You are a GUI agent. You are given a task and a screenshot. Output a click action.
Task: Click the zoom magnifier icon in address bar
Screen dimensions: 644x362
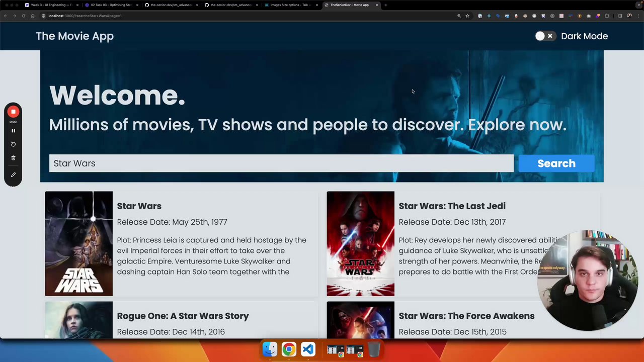[459, 16]
